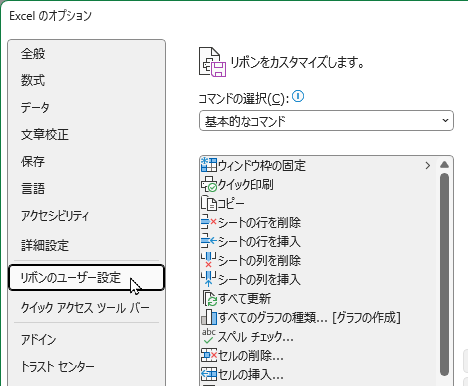Select the クイック印刷 list entry text

pos(246,184)
